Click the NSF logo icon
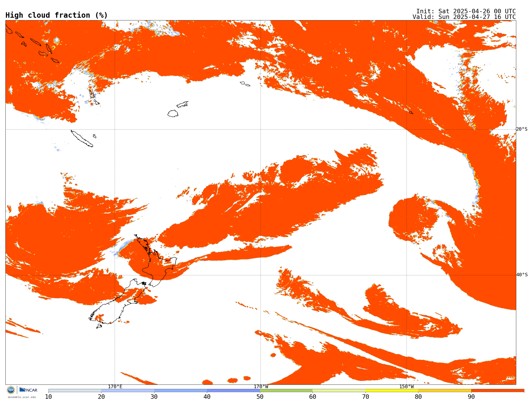 click(11, 390)
